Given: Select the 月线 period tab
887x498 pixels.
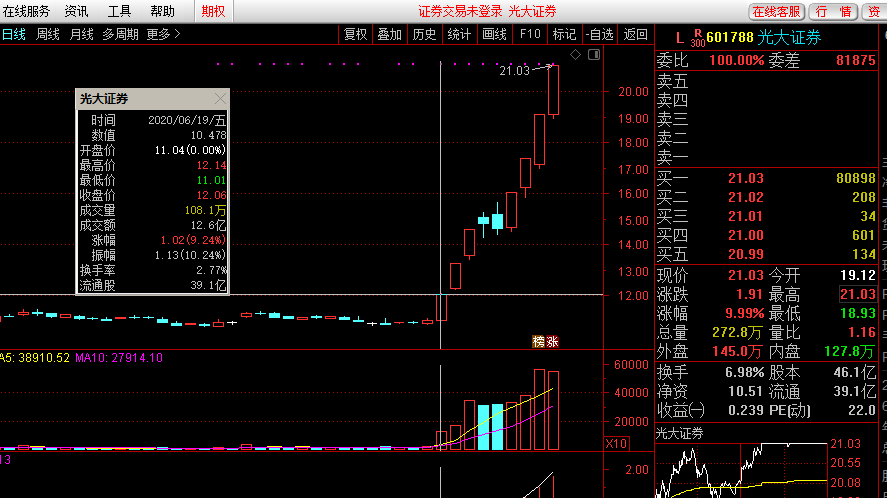Looking at the screenshot, I should click(81, 35).
